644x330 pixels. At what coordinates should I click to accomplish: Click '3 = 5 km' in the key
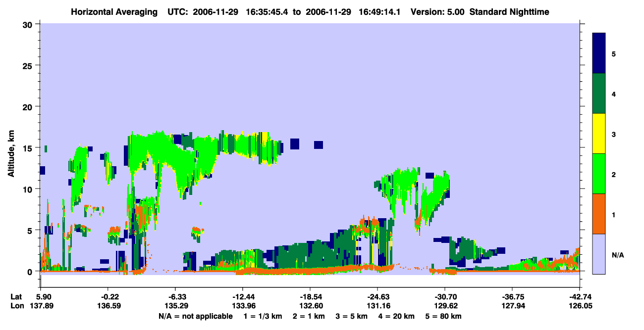point(352,316)
